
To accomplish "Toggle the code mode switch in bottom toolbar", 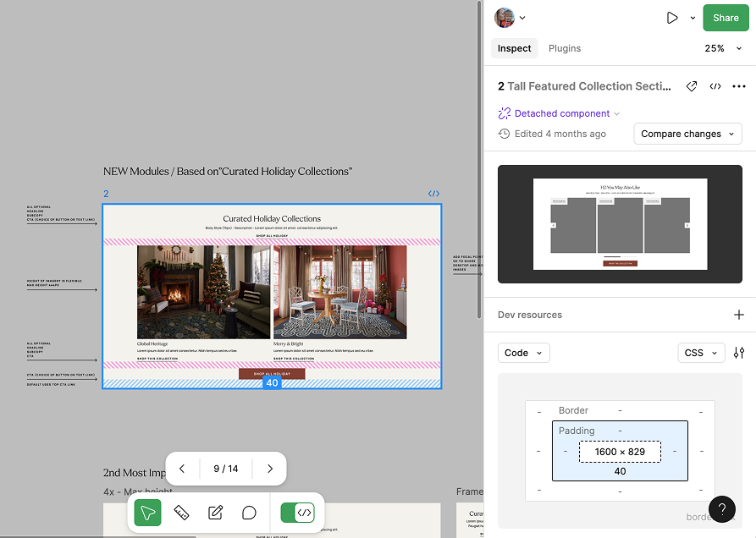I will click(296, 512).
